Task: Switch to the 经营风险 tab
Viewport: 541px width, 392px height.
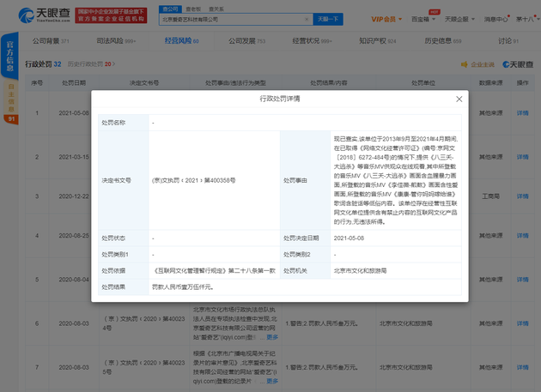Action: tap(182, 41)
